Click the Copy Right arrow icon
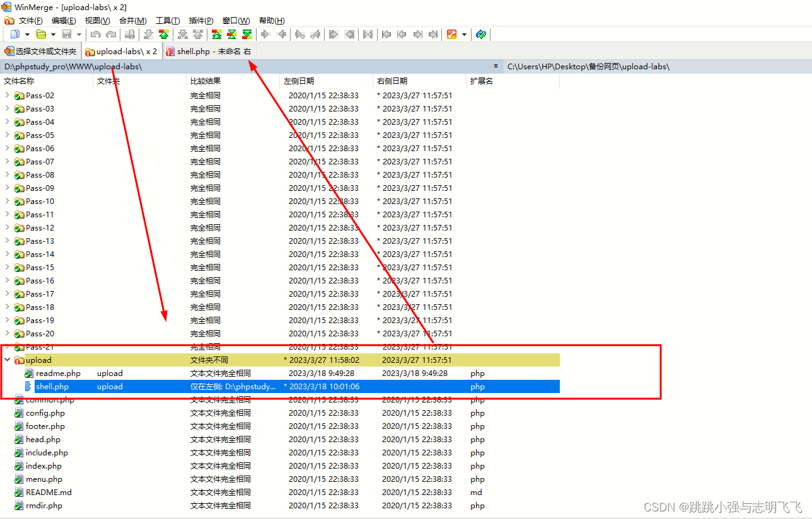 click(265, 34)
